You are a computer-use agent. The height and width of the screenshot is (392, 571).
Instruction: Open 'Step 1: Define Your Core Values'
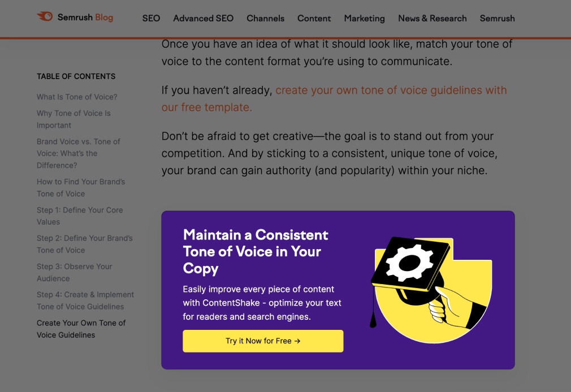tap(80, 216)
